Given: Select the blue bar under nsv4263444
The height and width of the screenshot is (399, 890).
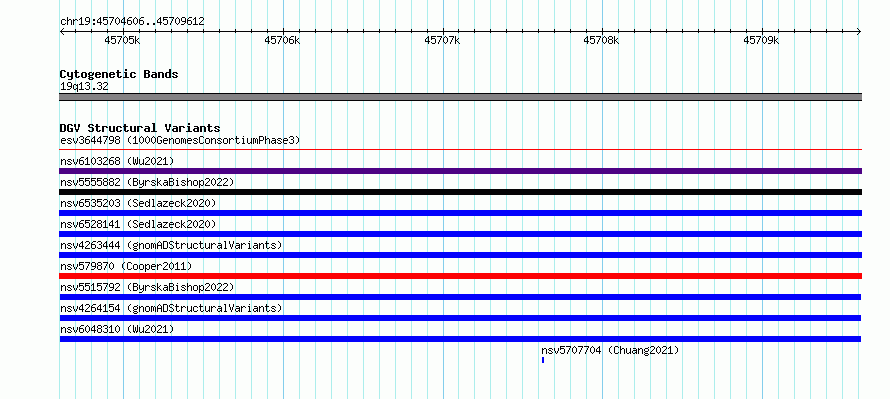Looking at the screenshot, I should tap(460, 255).
